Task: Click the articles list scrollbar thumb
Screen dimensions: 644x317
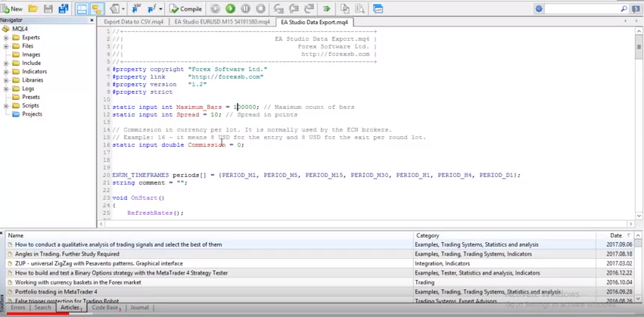Action: point(638,243)
